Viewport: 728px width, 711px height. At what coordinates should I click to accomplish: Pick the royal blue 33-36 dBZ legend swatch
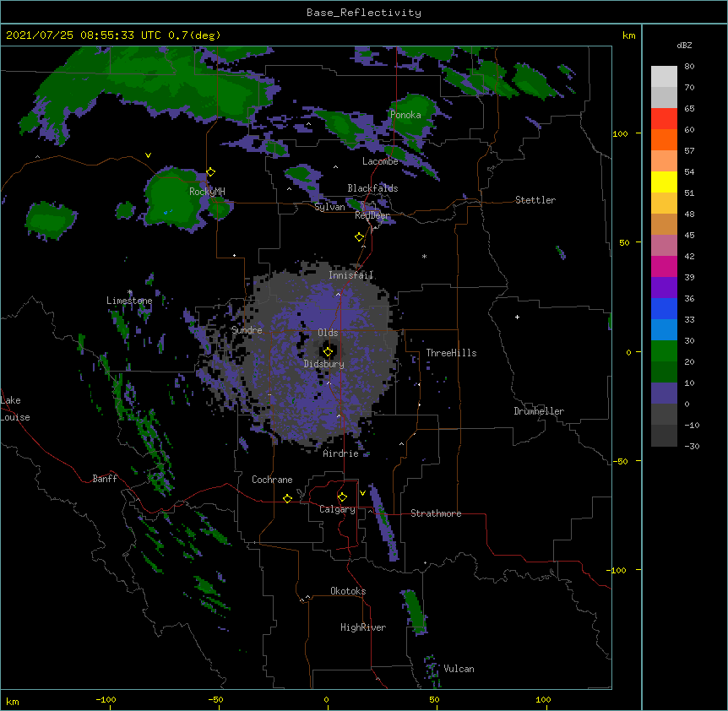click(664, 308)
